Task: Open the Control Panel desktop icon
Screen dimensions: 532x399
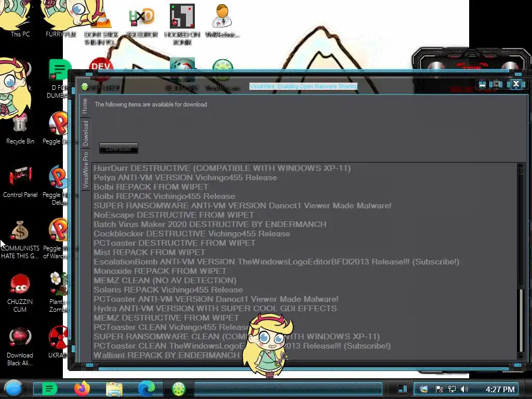Action: [20, 182]
